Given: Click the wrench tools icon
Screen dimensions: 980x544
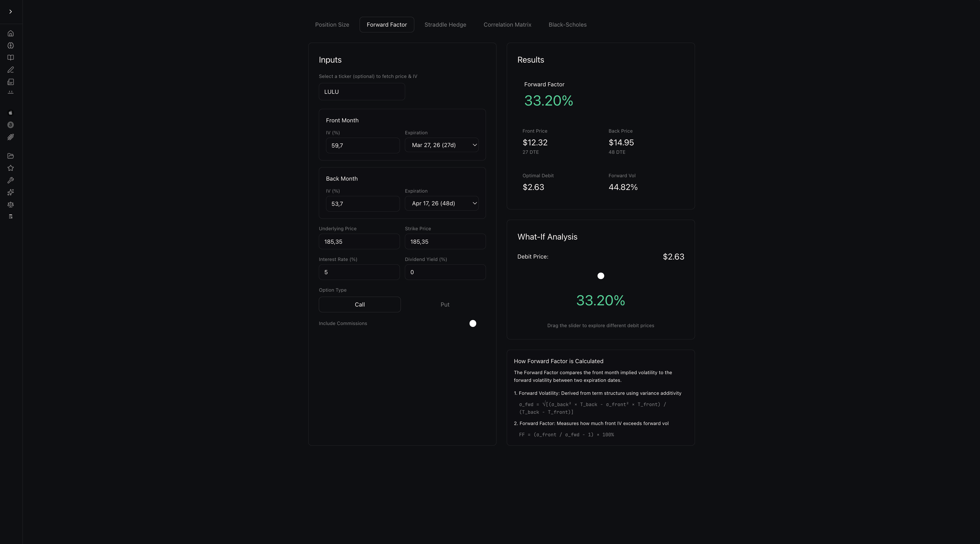Looking at the screenshot, I should [x=11, y=180].
